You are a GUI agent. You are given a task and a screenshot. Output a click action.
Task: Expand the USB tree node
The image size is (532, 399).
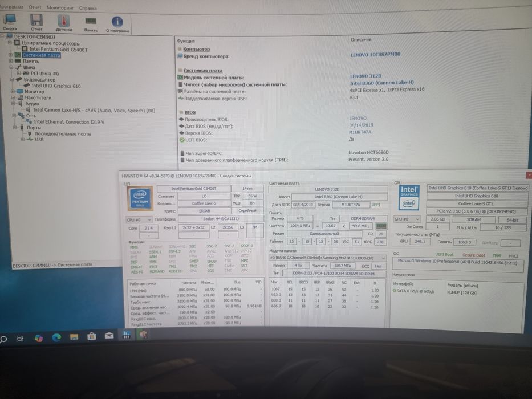pyautogui.click(x=23, y=139)
